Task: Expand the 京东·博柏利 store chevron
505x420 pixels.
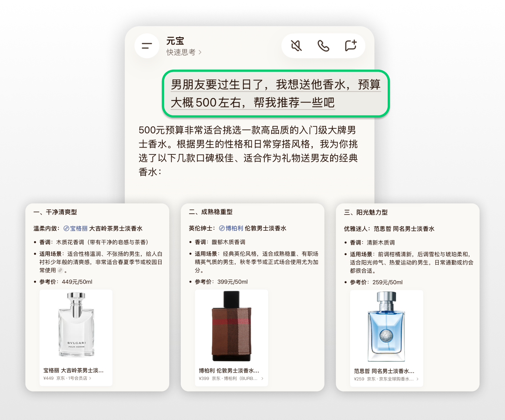Action: pos(262,379)
